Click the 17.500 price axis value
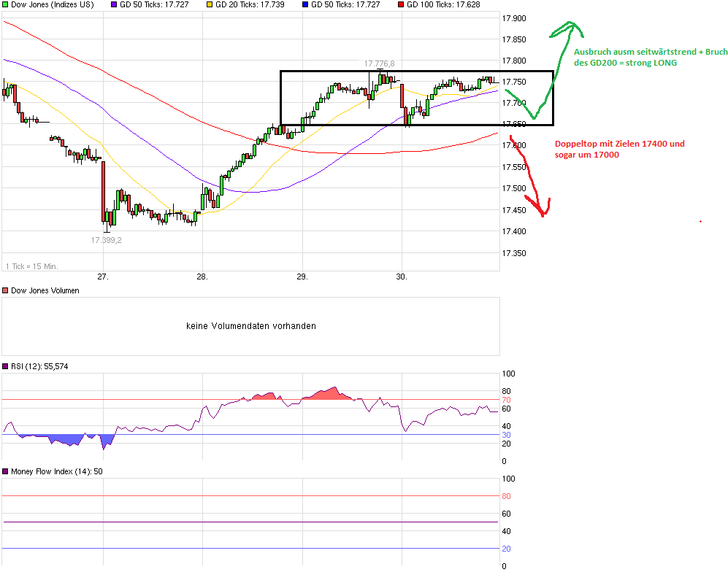This screenshot has height=572, width=728. (514, 188)
